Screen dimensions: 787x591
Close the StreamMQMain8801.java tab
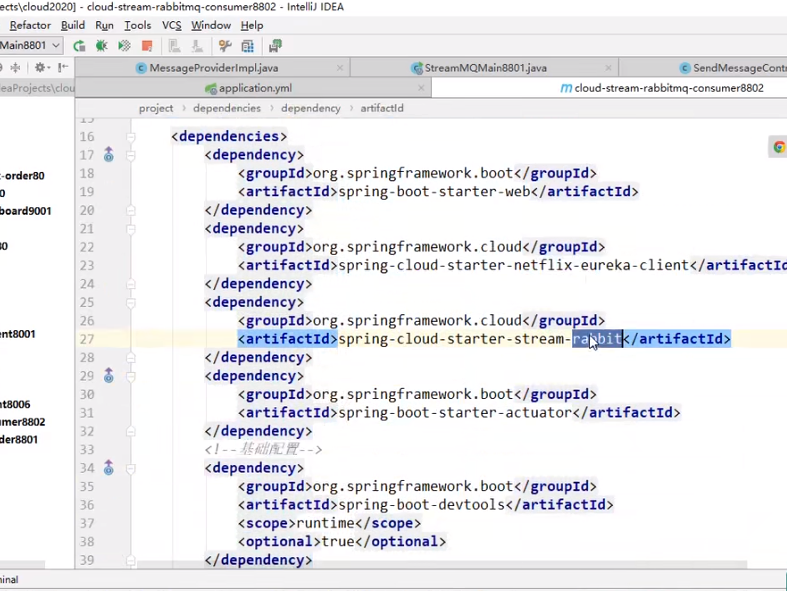[608, 68]
